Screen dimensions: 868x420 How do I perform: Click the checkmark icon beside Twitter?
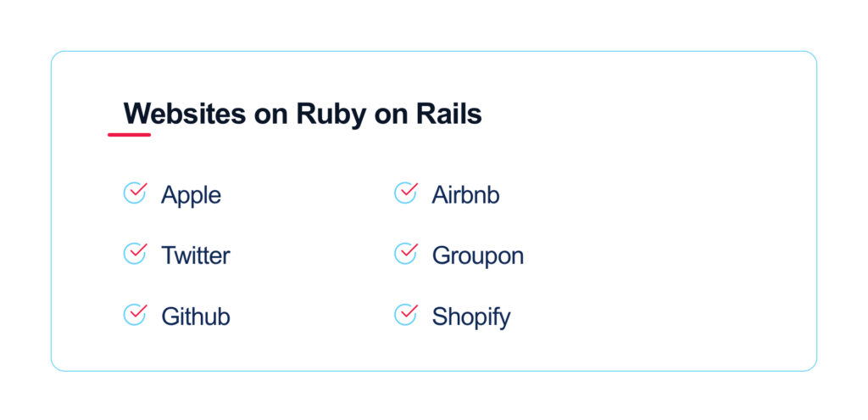tap(135, 254)
